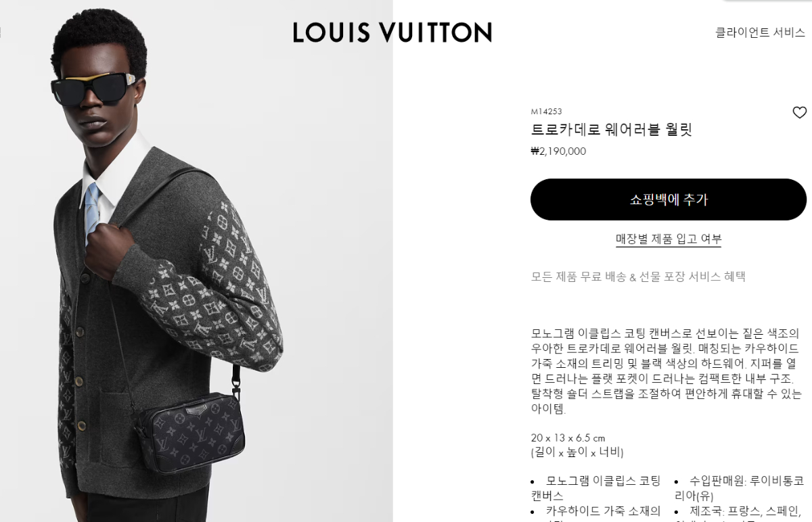This screenshot has height=522, width=812.
Task: Click the ₩2,190,000 price text
Action: (x=558, y=151)
